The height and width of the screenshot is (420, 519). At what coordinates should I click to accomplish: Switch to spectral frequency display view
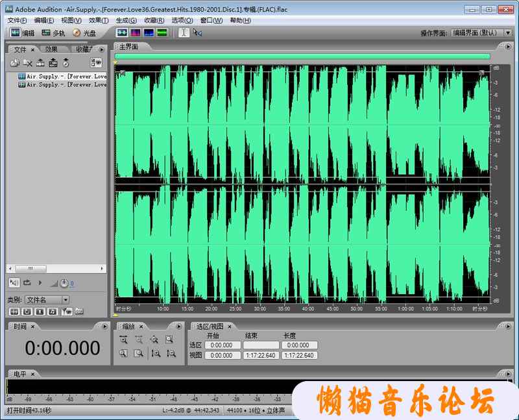coord(136,32)
